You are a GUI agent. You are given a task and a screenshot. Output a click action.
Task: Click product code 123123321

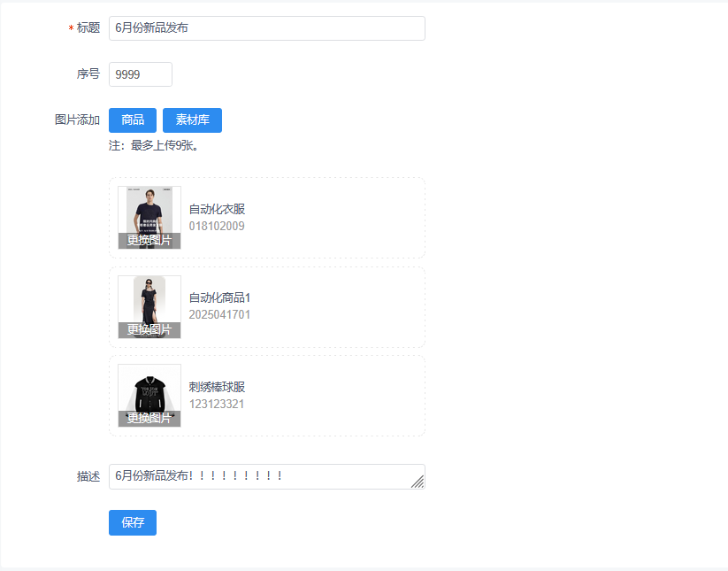(x=217, y=405)
